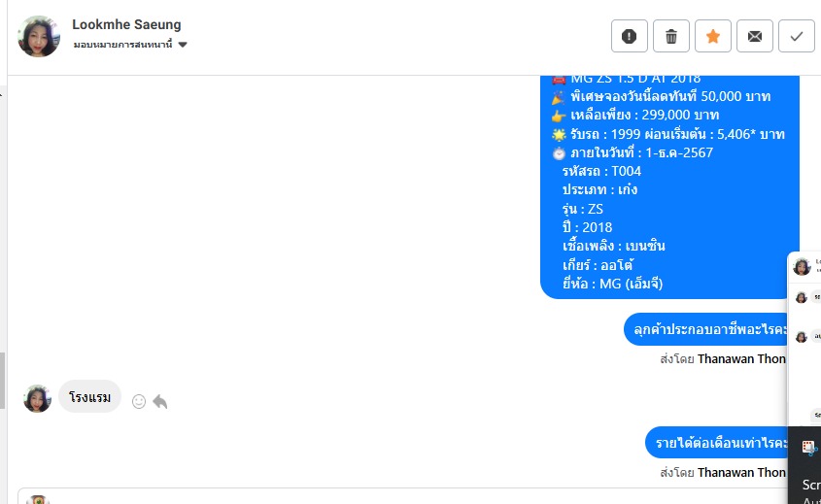Delete conversation using trash icon

pyautogui.click(x=670, y=37)
